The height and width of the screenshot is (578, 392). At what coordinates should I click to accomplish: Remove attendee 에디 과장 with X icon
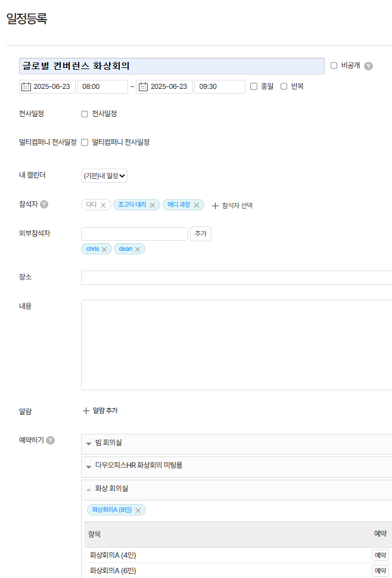[x=196, y=205]
